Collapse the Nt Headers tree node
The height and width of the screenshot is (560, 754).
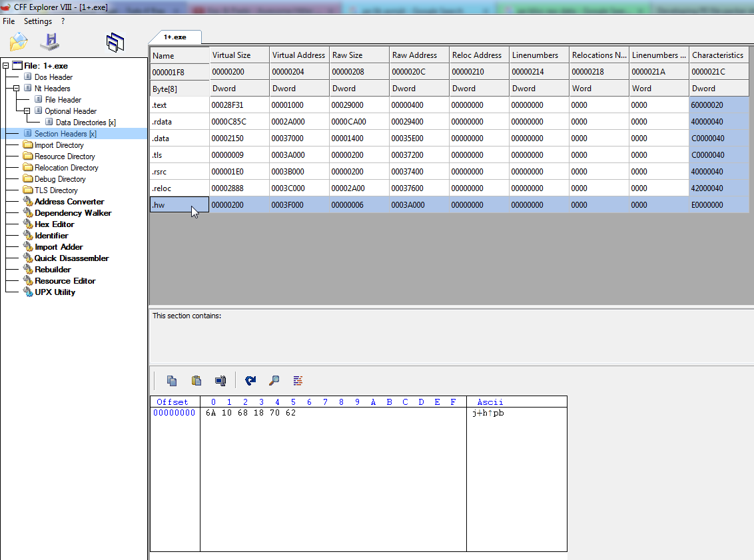point(17,88)
